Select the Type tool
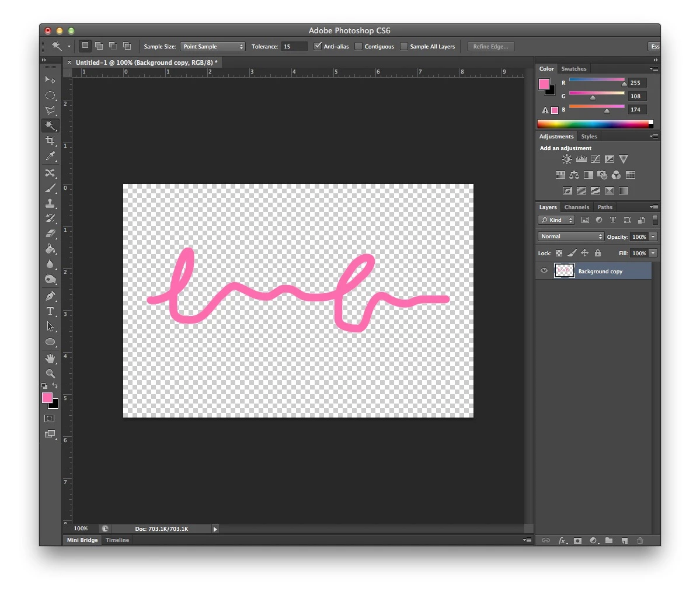700x598 pixels. click(50, 311)
